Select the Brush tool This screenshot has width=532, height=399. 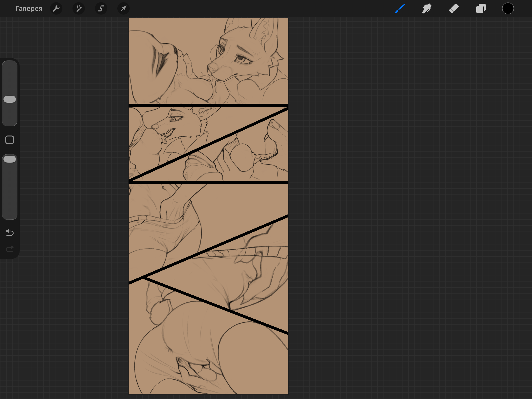click(400, 9)
